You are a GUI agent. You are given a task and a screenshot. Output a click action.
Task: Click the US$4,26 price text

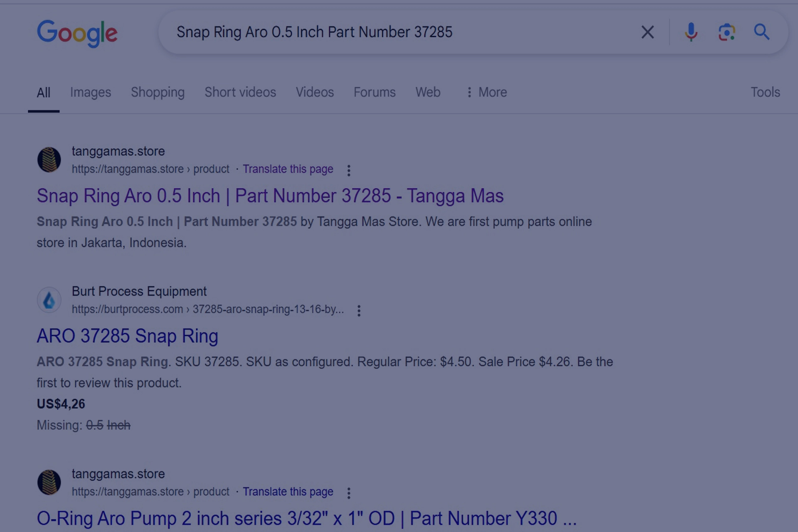pyautogui.click(x=61, y=404)
